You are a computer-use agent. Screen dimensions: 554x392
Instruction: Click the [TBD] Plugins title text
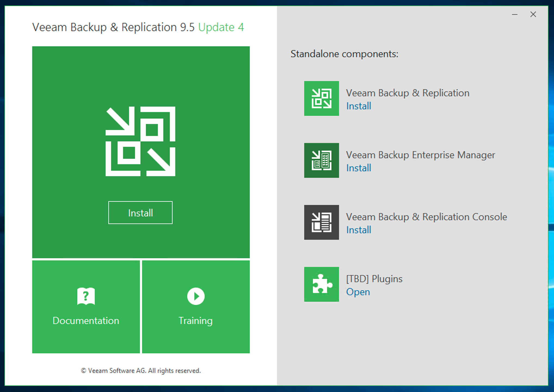(374, 279)
